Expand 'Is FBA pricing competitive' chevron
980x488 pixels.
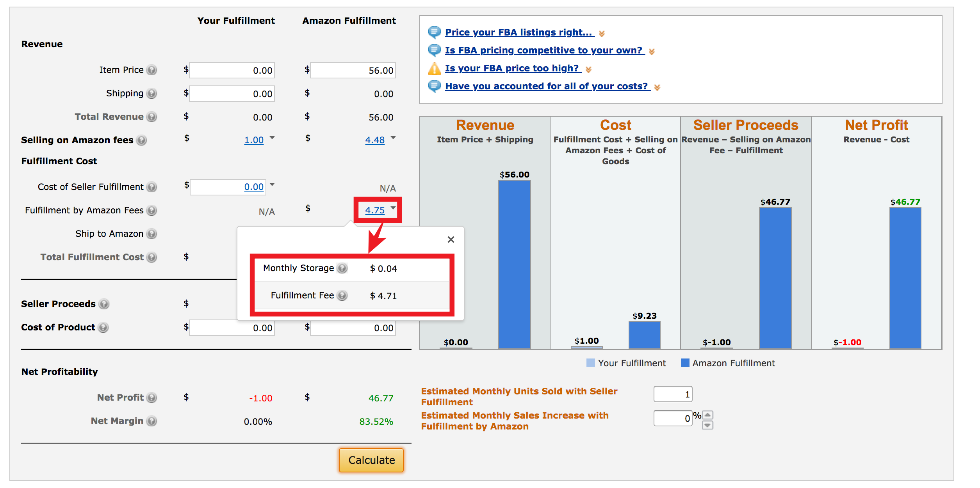[652, 52]
